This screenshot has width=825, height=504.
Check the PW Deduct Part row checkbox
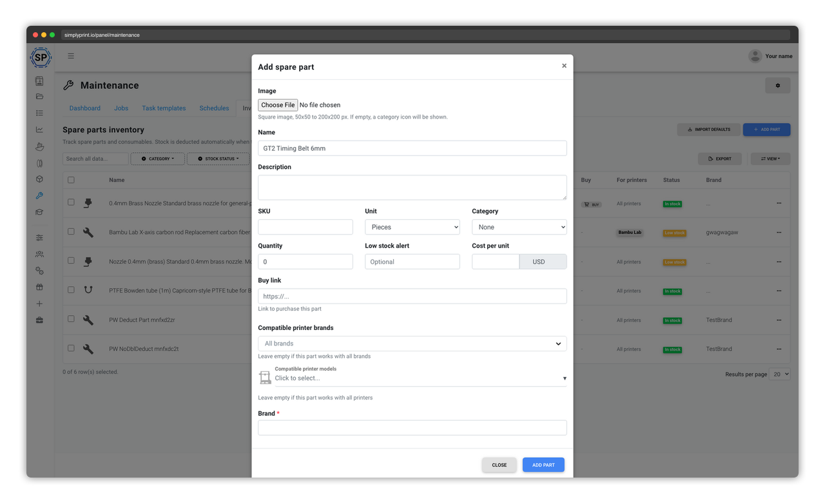71,319
